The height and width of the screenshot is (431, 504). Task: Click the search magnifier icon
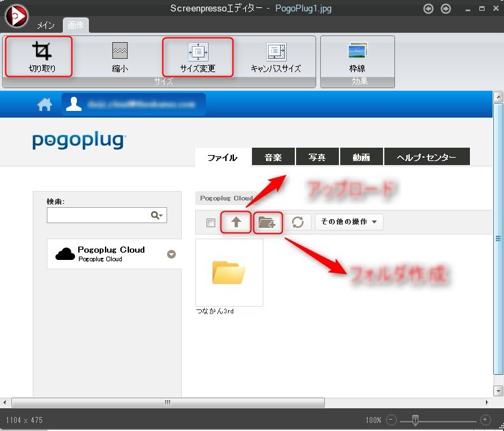[x=156, y=215]
